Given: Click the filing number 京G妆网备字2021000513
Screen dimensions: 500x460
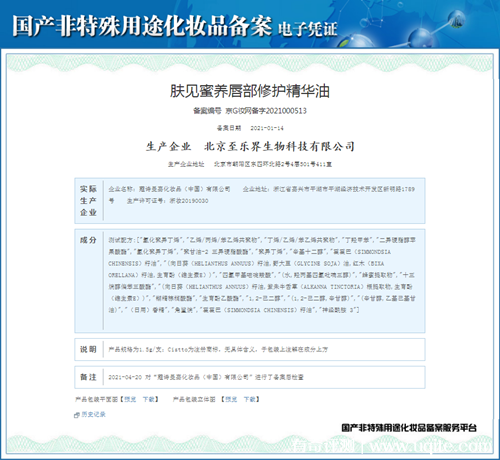Looking at the screenshot, I should pyautogui.click(x=266, y=111).
